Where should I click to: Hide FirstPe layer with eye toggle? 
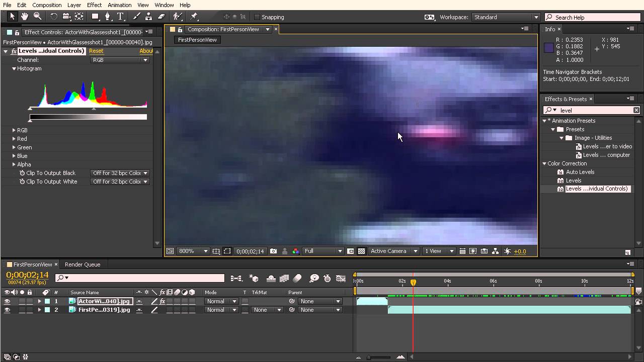point(7,310)
